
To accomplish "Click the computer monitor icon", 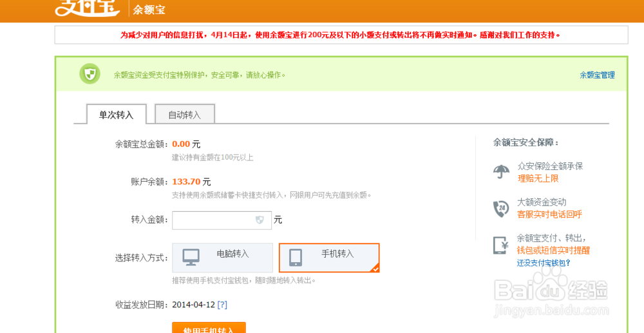I will [191, 257].
